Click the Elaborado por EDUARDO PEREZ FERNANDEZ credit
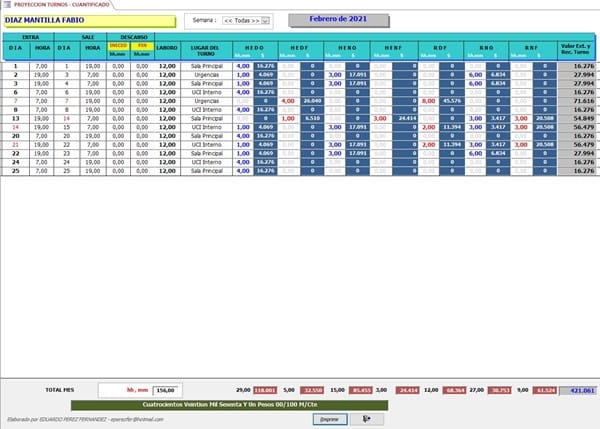The width and height of the screenshot is (600, 429). [x=85, y=419]
